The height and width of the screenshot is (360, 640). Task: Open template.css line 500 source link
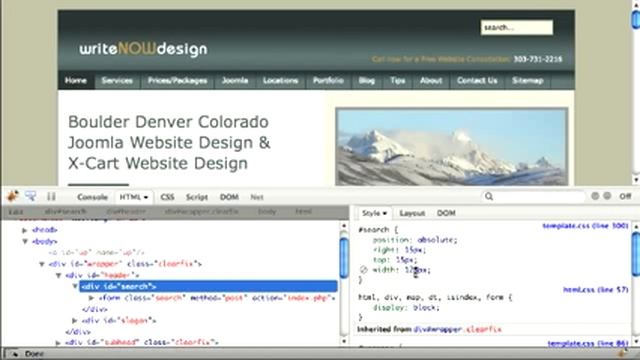(585, 226)
